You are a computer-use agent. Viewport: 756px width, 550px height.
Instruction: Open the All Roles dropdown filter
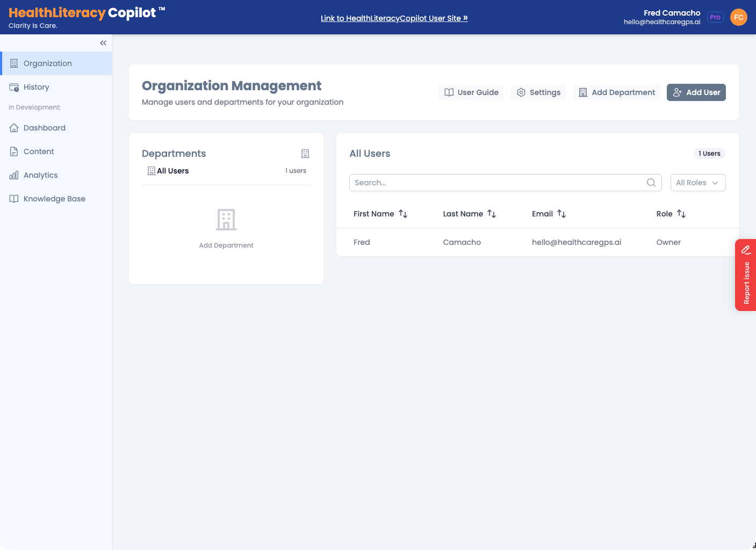698,183
